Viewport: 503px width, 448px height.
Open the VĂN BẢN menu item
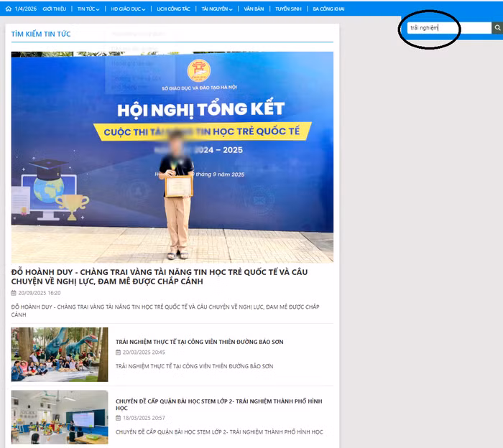(254, 9)
